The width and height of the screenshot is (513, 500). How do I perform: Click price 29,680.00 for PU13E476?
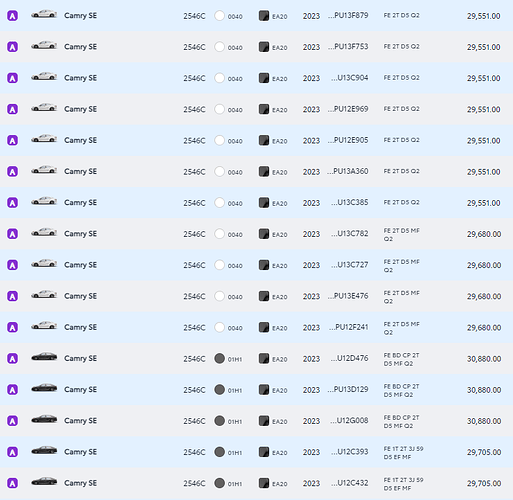click(x=484, y=296)
